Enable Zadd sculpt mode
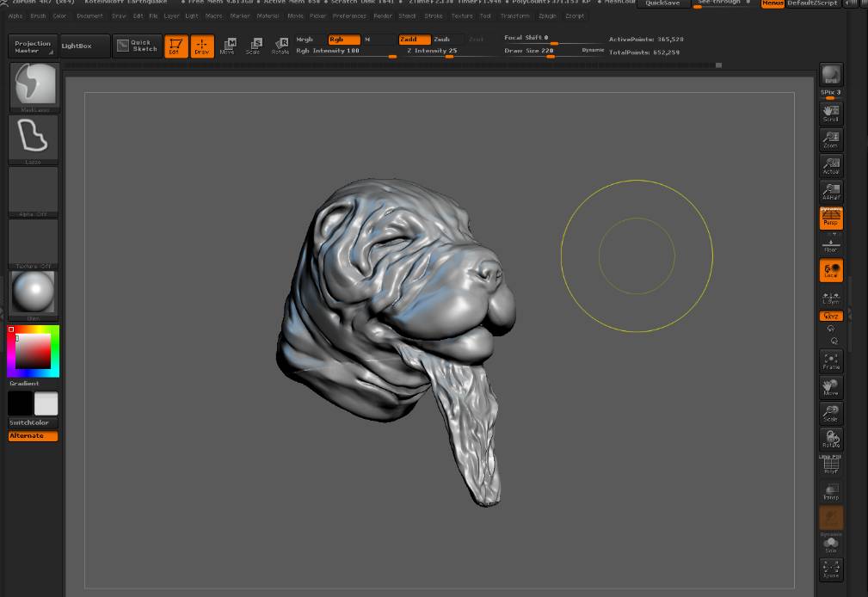868x597 pixels. click(x=415, y=40)
